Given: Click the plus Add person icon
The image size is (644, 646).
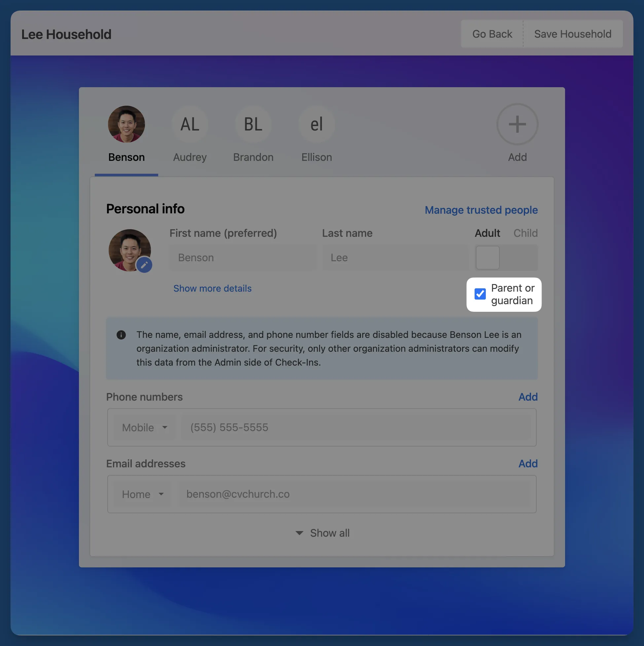Looking at the screenshot, I should (x=517, y=125).
